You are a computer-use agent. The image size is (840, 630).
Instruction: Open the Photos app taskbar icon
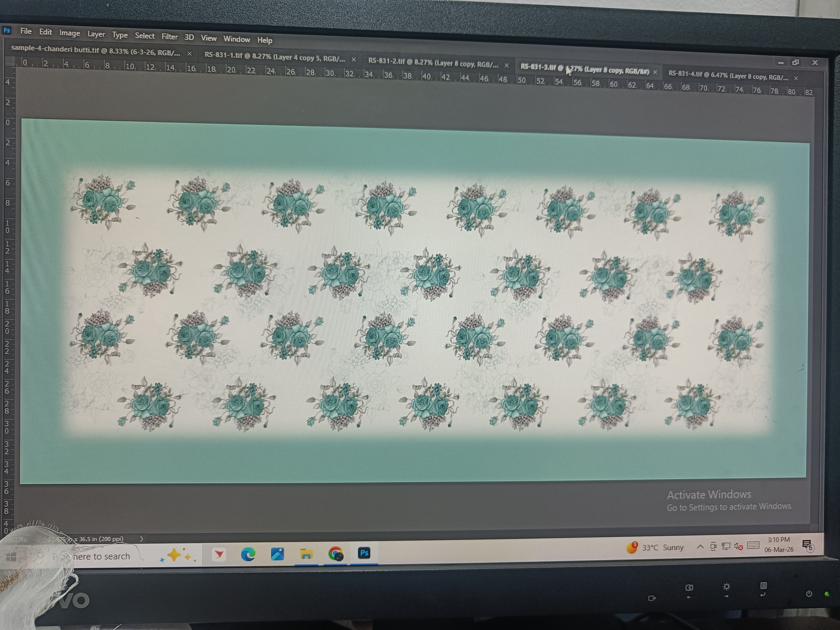[x=277, y=555]
